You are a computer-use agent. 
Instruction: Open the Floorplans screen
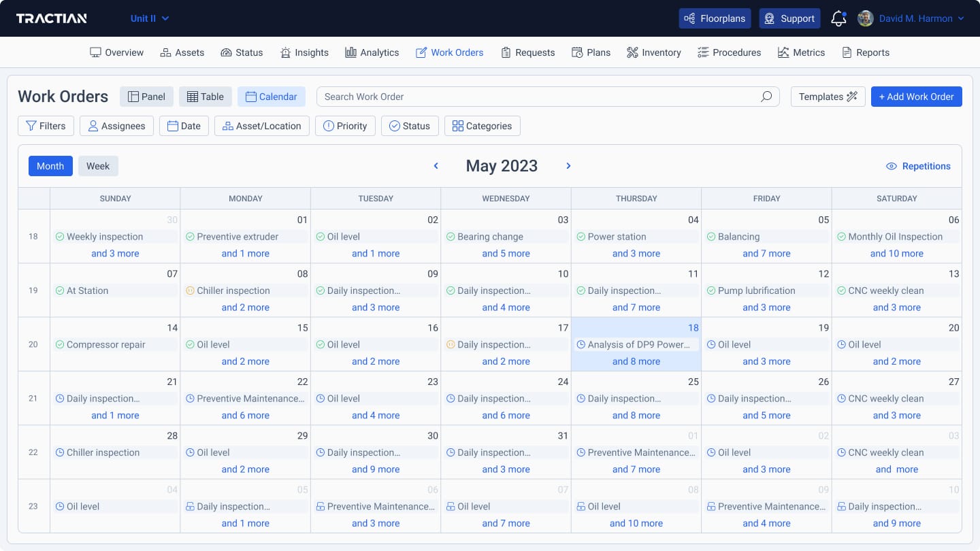point(715,18)
